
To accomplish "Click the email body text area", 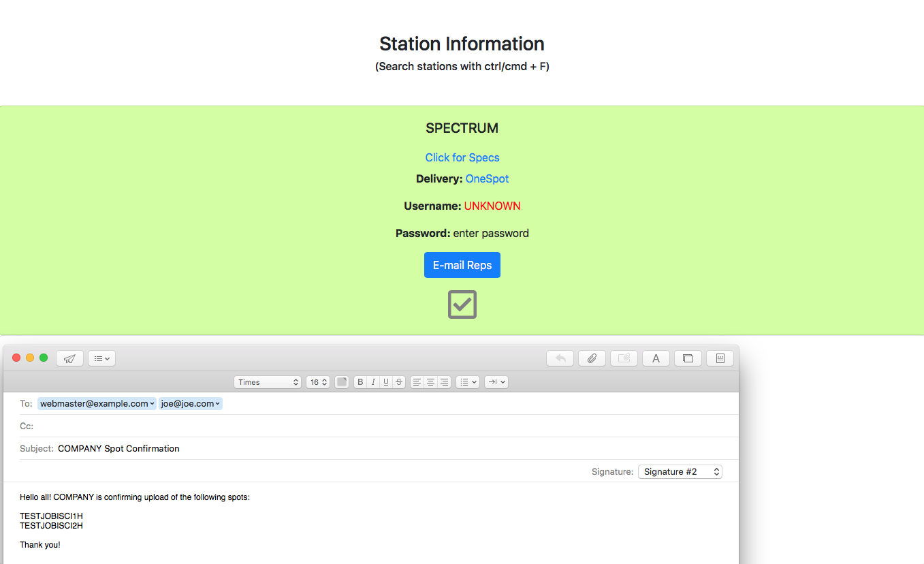I will (370, 522).
